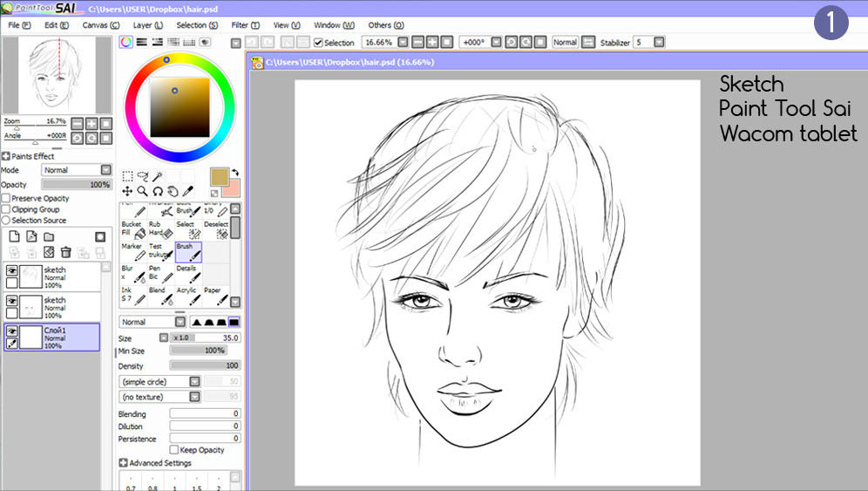Toggle Preserve Opacity checkbox
The width and height of the screenshot is (868, 491).
pos(6,198)
